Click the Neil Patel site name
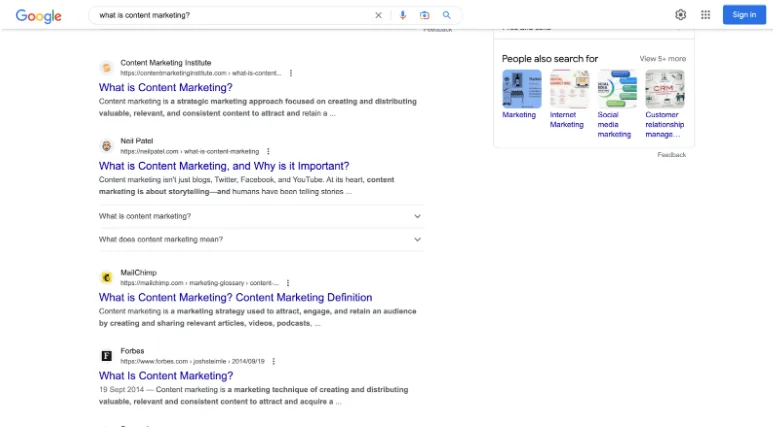The width and height of the screenshot is (773, 442). (x=137, y=141)
